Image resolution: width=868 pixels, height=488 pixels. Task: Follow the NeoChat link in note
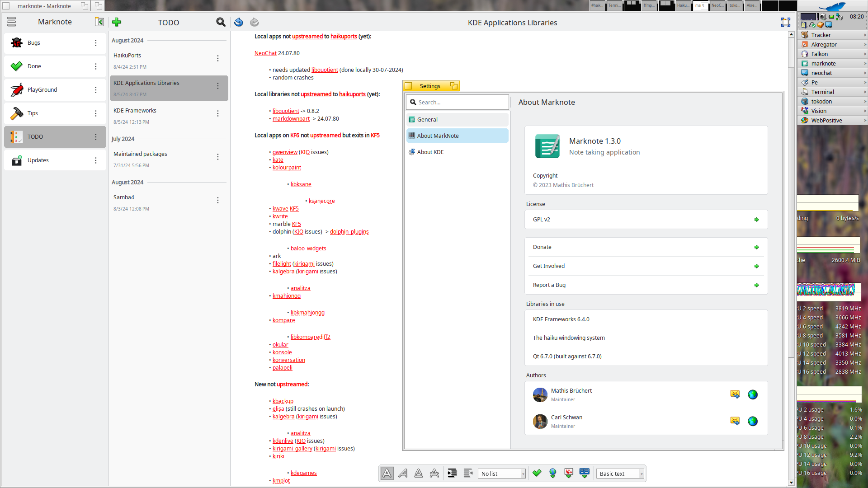click(x=265, y=53)
